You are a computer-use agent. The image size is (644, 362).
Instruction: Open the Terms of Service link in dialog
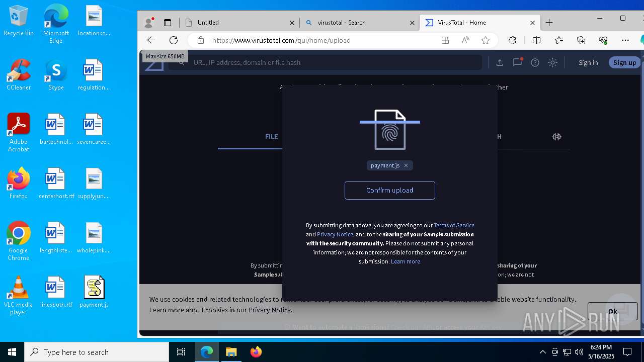tap(454, 225)
